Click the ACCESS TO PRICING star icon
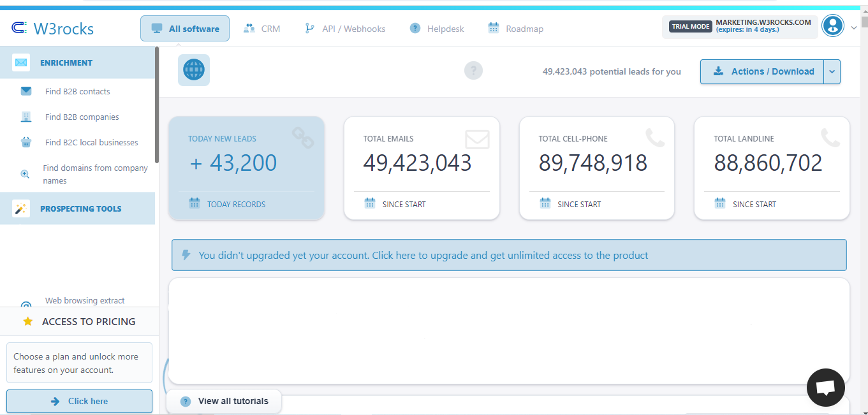This screenshot has width=868, height=415. point(28,321)
